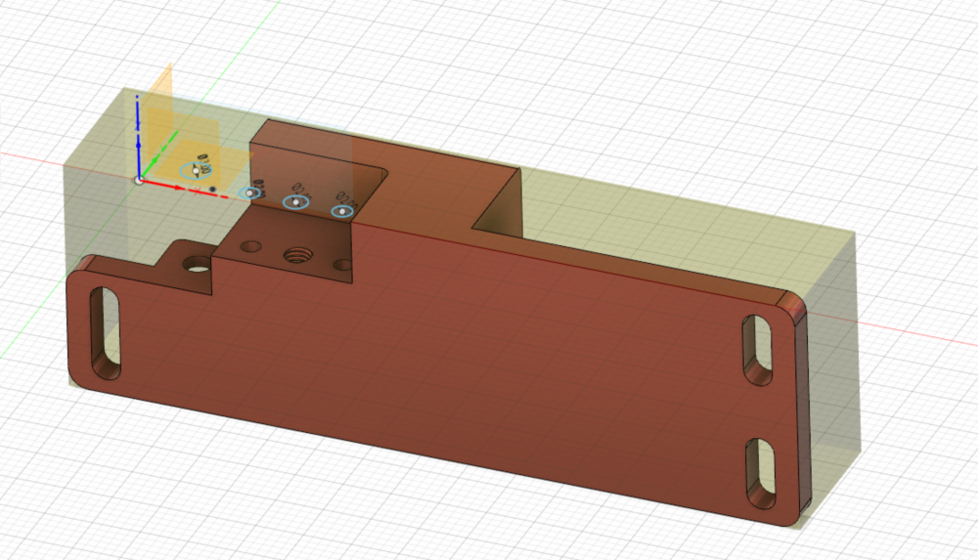Click the rightmost blue sketch circle

pyautogui.click(x=342, y=210)
